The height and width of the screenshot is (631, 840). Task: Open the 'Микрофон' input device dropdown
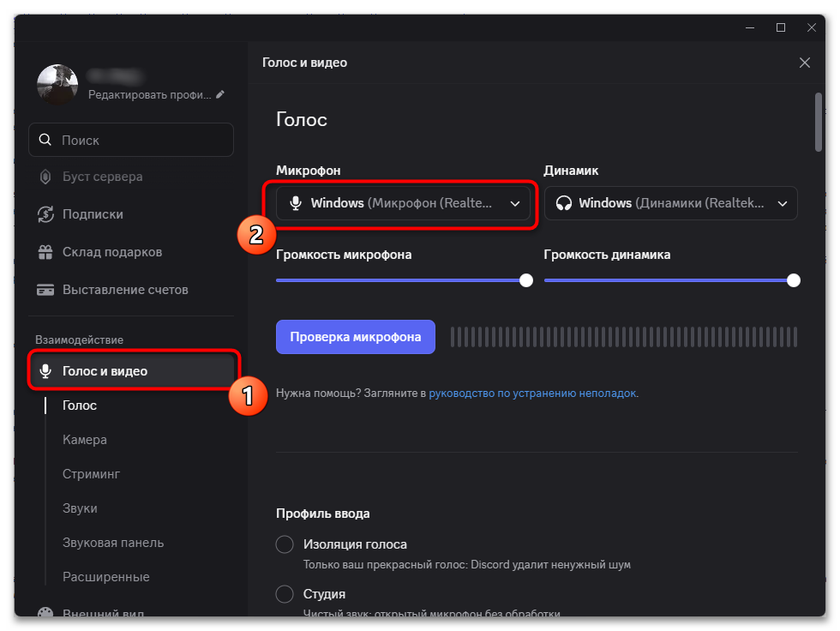403,203
